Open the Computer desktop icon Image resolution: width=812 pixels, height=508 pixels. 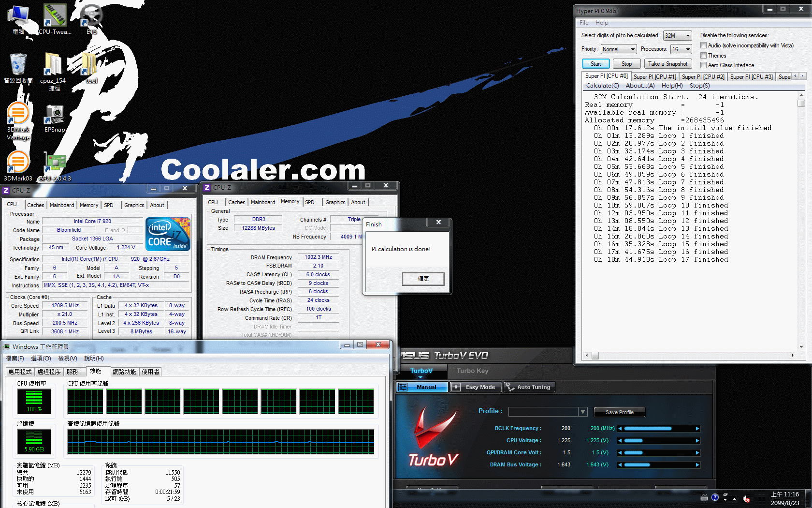(18, 19)
